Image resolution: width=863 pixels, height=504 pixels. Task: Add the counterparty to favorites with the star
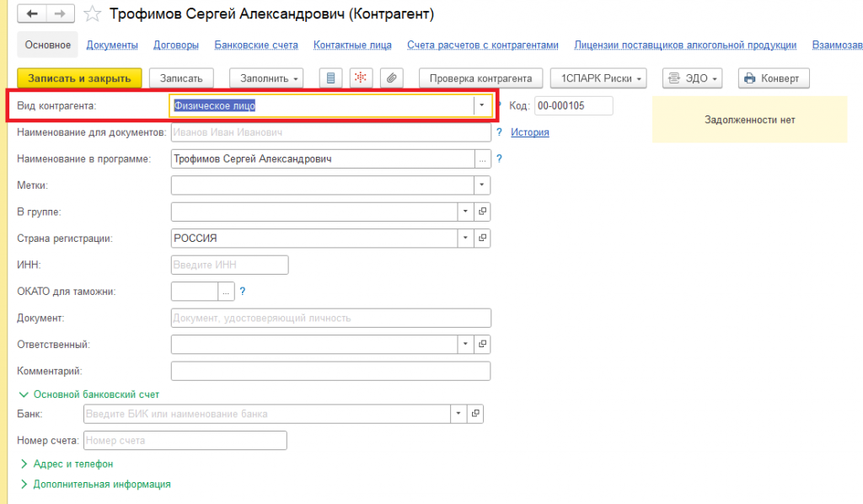click(93, 13)
